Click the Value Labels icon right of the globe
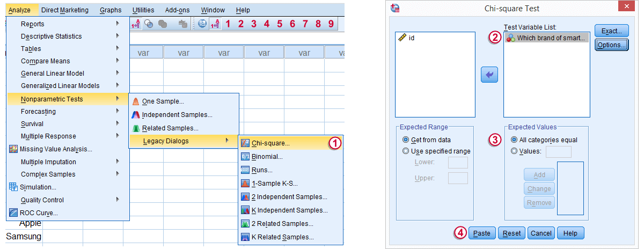Screen dimensions: 644x249 (215, 24)
